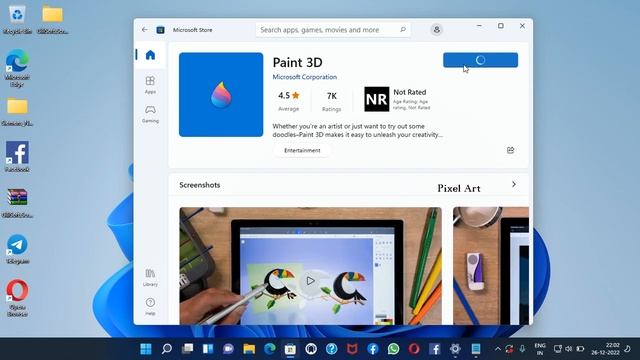The width and height of the screenshot is (640, 360).
Task: Go to the Store Home tab
Action: click(x=150, y=55)
